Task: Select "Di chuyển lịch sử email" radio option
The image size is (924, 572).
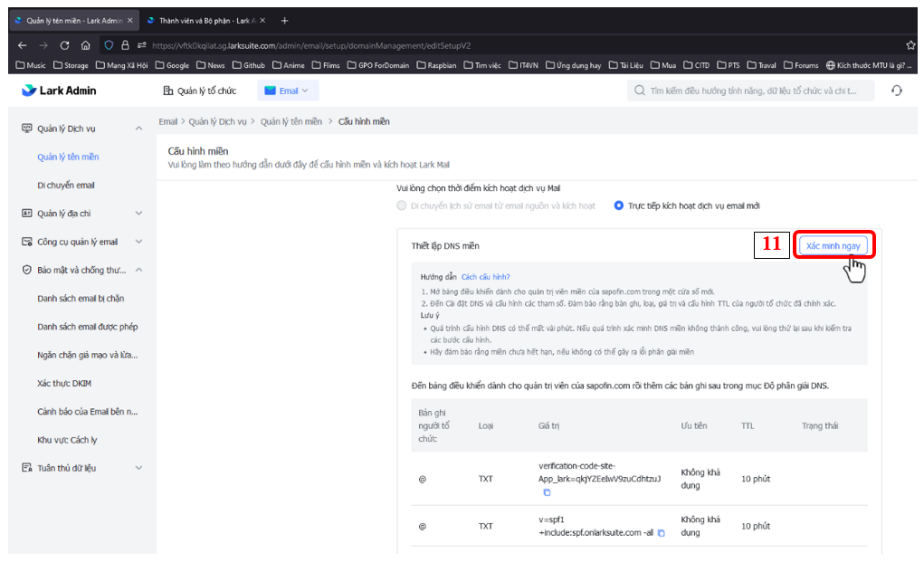Action: pyautogui.click(x=402, y=205)
